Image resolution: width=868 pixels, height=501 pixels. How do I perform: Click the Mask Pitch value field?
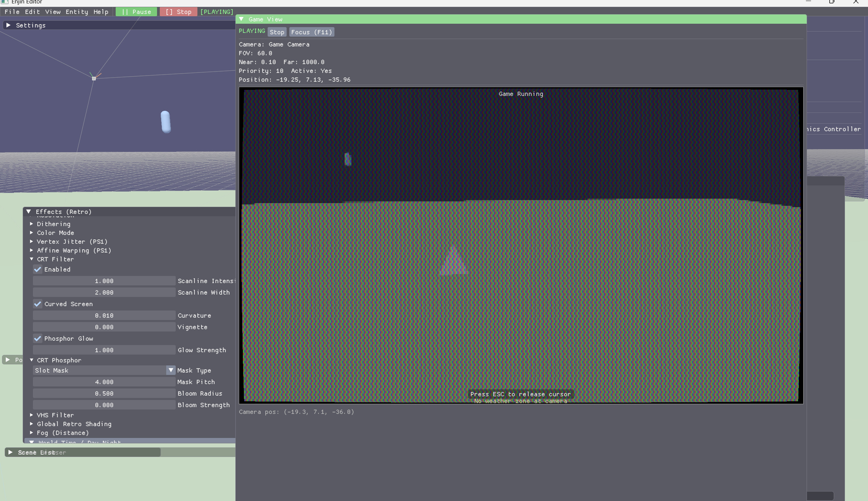104,382
